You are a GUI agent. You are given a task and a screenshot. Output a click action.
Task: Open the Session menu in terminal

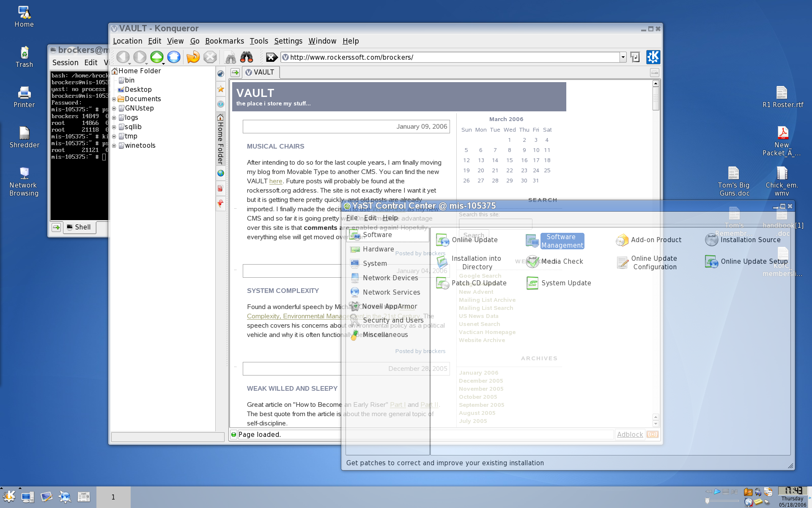click(x=65, y=63)
